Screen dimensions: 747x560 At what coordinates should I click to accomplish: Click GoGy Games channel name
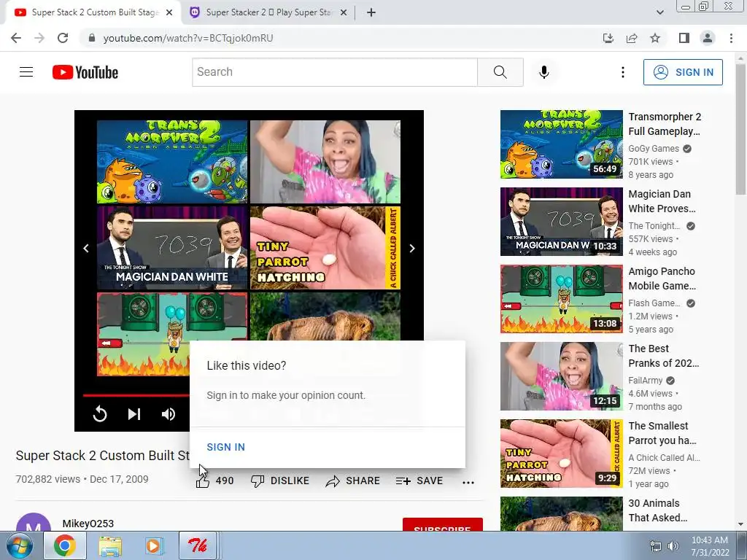tap(653, 149)
